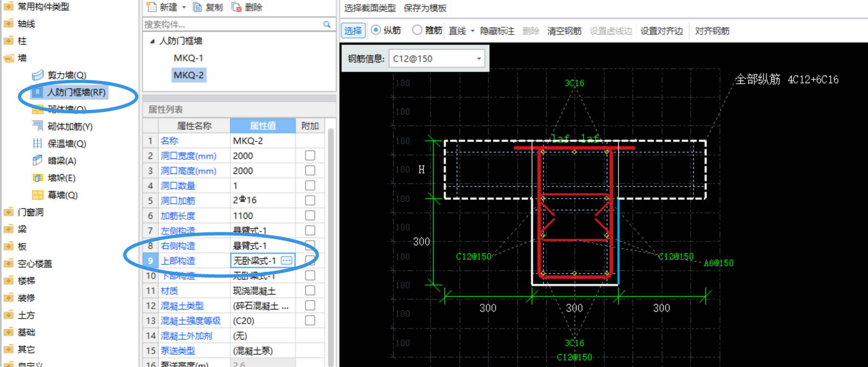Open the 柱 column folder icon

click(9, 41)
